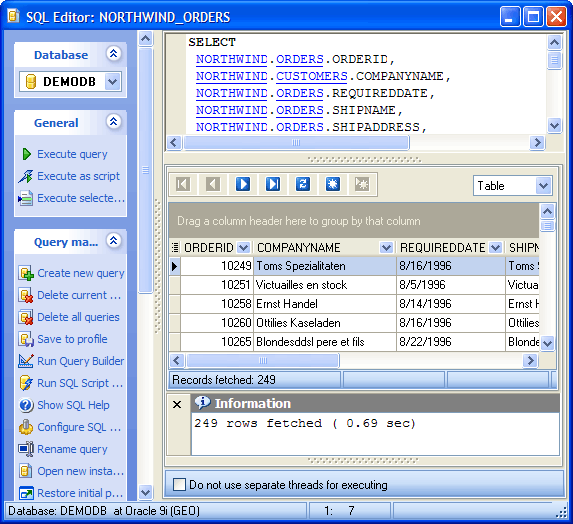Go to next record in the grid navigator

coord(243,184)
